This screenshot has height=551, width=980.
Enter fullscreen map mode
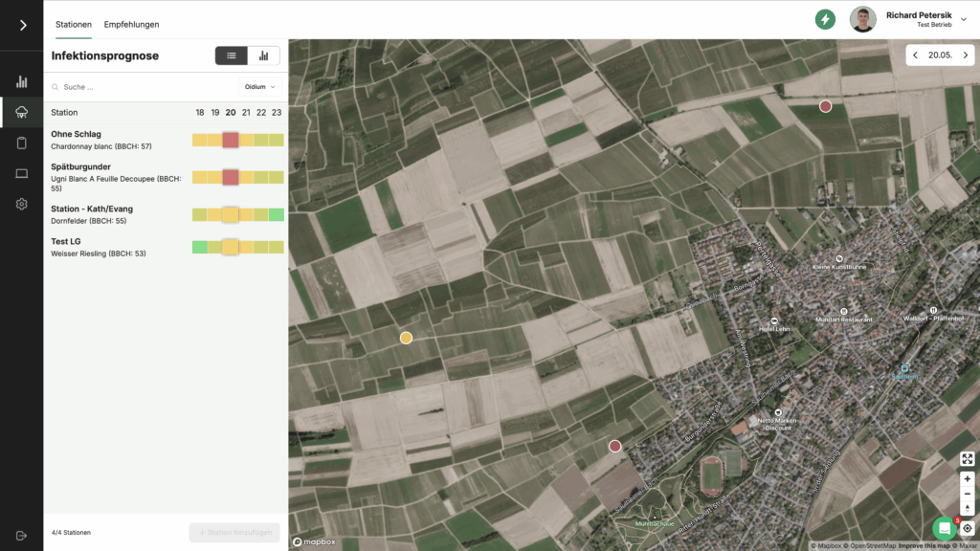coord(968,459)
